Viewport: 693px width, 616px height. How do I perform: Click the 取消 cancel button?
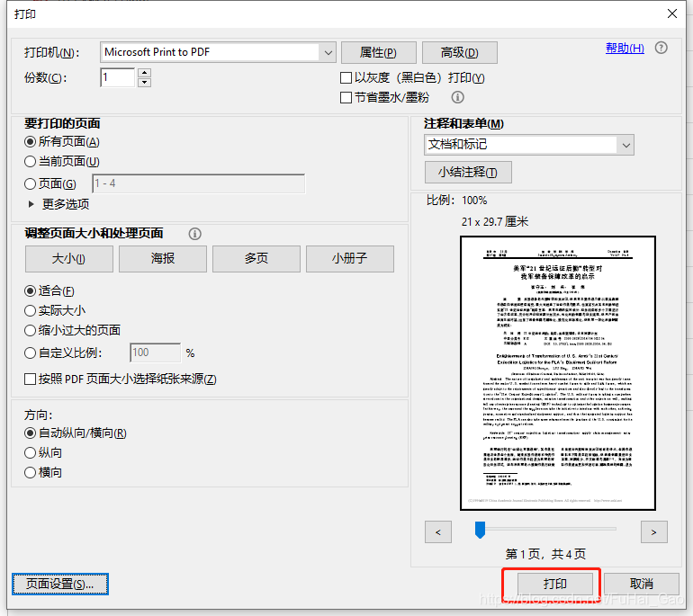[642, 584]
